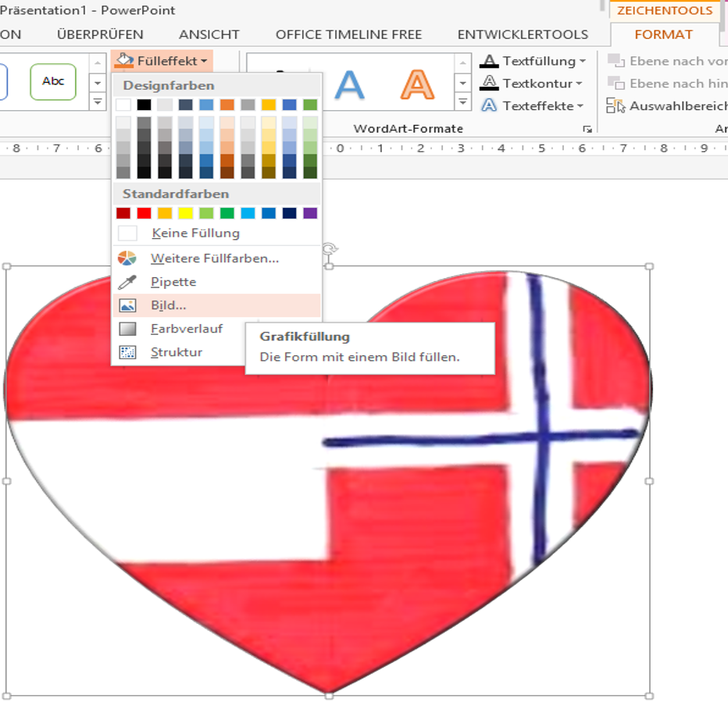
Task: Expand the Fülleffekt dropdown arrow
Action: pyautogui.click(x=204, y=61)
